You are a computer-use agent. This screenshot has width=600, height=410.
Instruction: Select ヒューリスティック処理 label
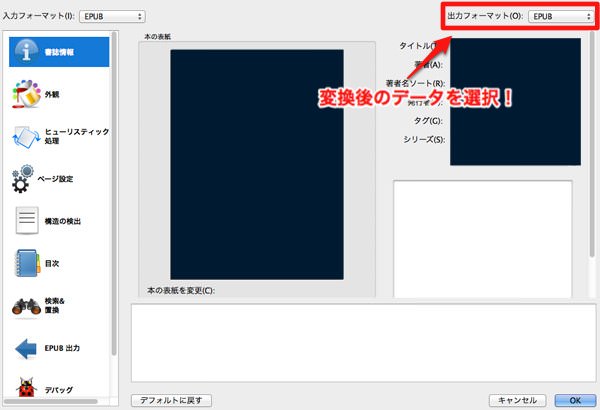pos(77,136)
